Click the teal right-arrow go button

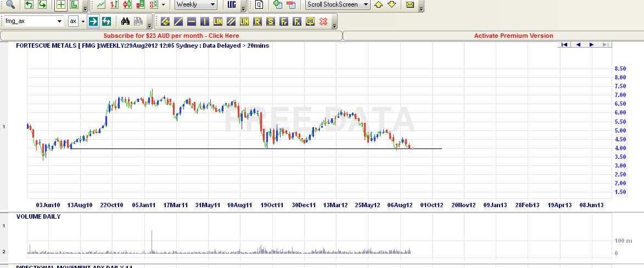[x=93, y=21]
